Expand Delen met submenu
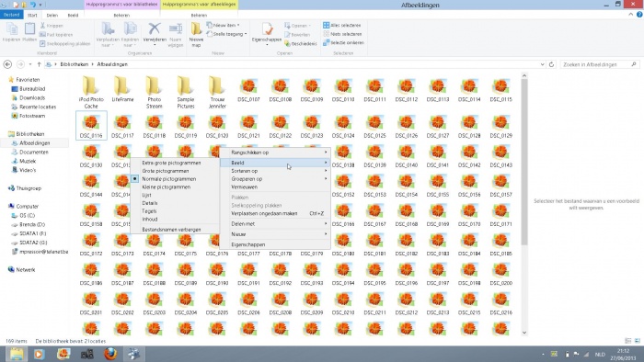The width and height of the screenshot is (644, 362). pyautogui.click(x=275, y=224)
